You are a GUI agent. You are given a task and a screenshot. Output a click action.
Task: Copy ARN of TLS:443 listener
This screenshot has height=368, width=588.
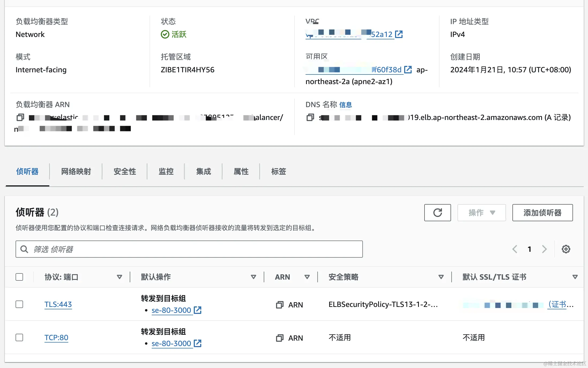(x=280, y=305)
